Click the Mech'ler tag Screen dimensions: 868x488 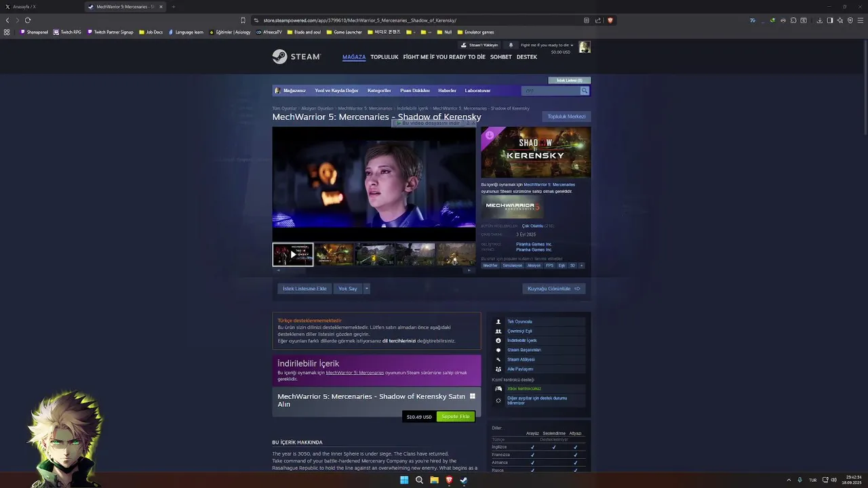tap(490, 266)
